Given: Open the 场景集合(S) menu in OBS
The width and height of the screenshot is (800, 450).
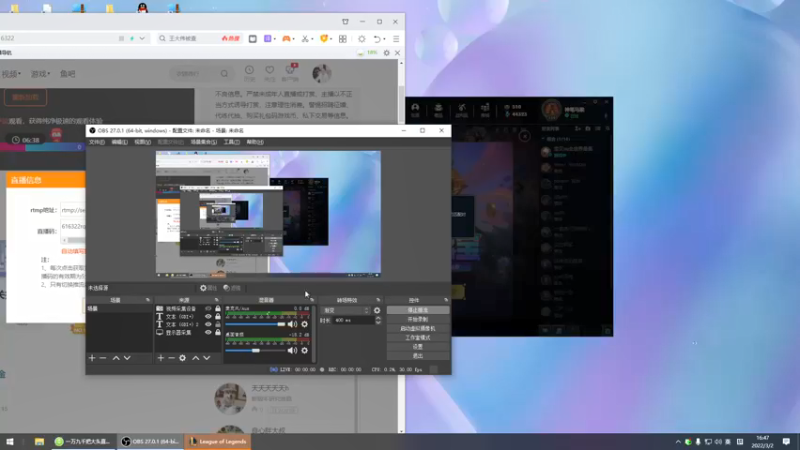Looking at the screenshot, I should [204, 142].
